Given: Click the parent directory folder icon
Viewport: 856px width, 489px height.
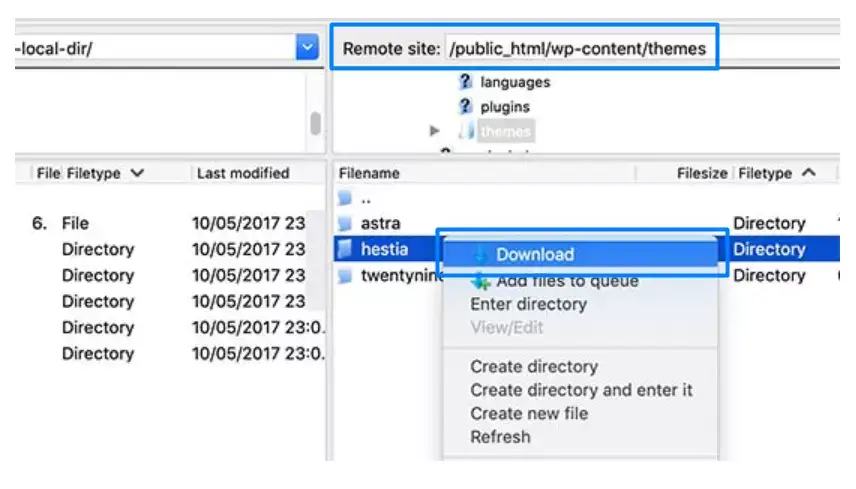Looking at the screenshot, I should [344, 198].
